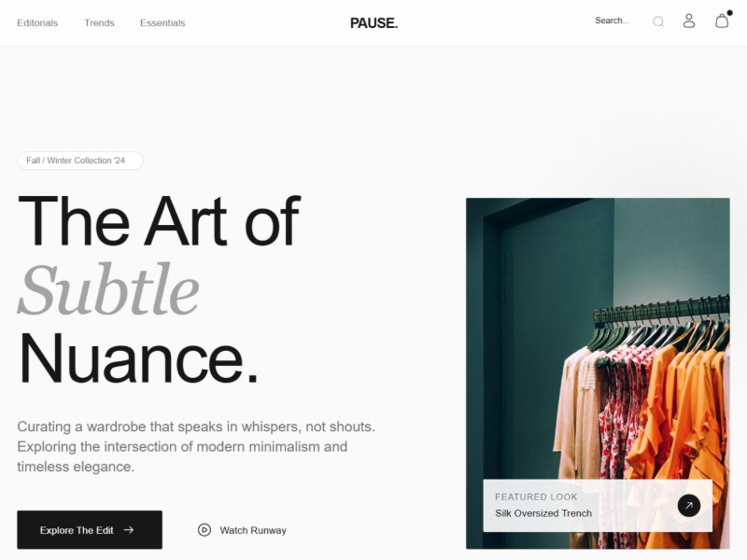Select Essentials in the top navigation
Viewport: 747px width, 560px height.
162,22
